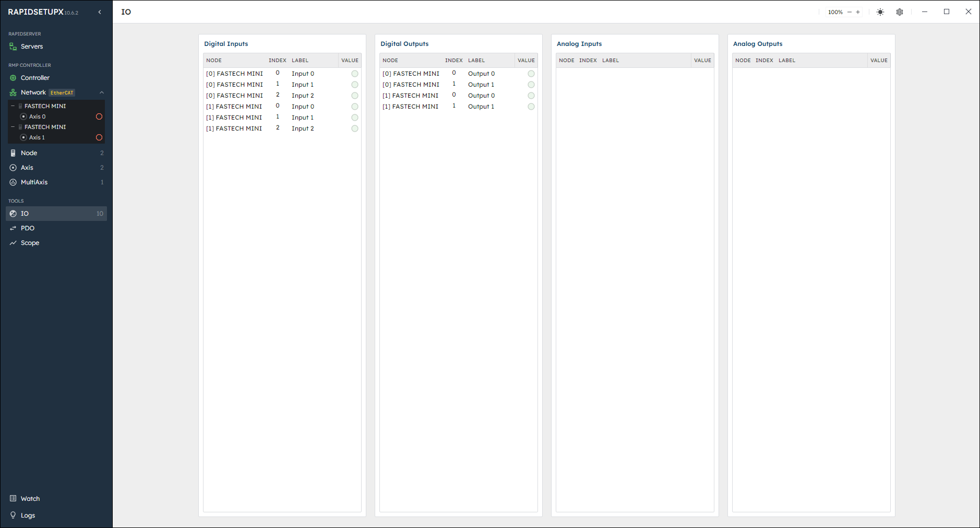
Task: Click node [0] Input 2 value indicator
Action: click(355, 96)
